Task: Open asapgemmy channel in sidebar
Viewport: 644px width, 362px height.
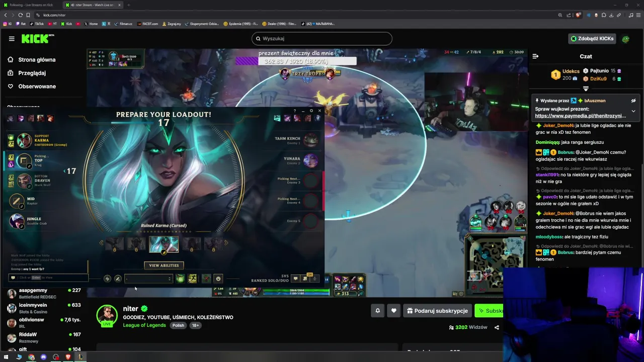Action: pos(44,294)
